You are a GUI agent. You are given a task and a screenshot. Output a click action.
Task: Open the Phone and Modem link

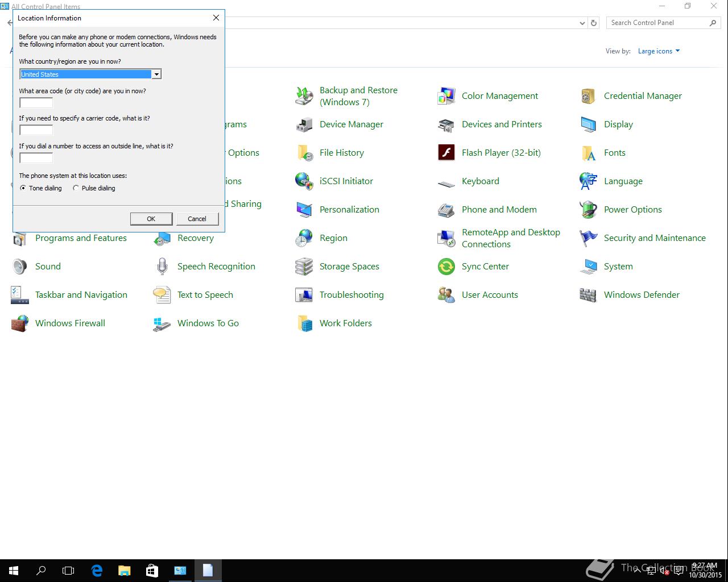point(499,210)
